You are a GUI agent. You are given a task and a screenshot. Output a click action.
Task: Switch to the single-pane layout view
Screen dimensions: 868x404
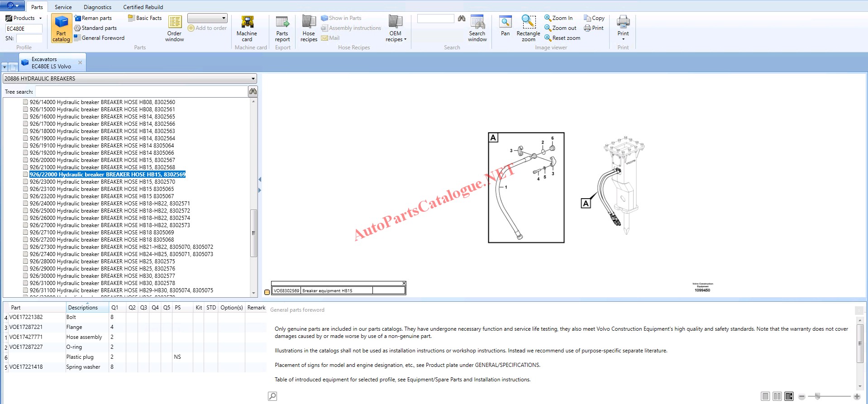(x=765, y=396)
